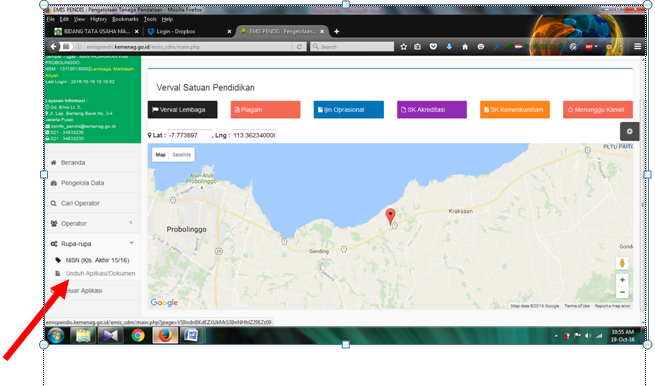Launch Chrome from the taskbar

coord(138,335)
